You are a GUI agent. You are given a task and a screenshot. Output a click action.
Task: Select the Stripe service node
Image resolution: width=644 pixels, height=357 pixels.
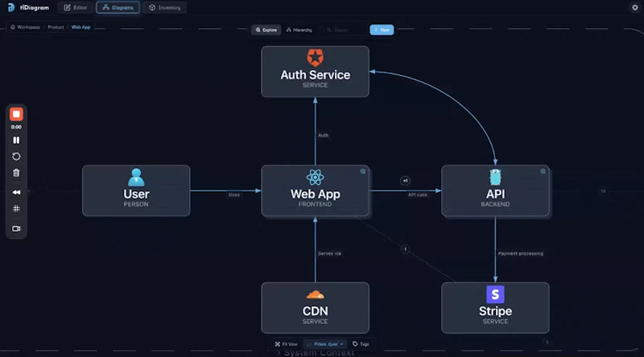pyautogui.click(x=495, y=308)
